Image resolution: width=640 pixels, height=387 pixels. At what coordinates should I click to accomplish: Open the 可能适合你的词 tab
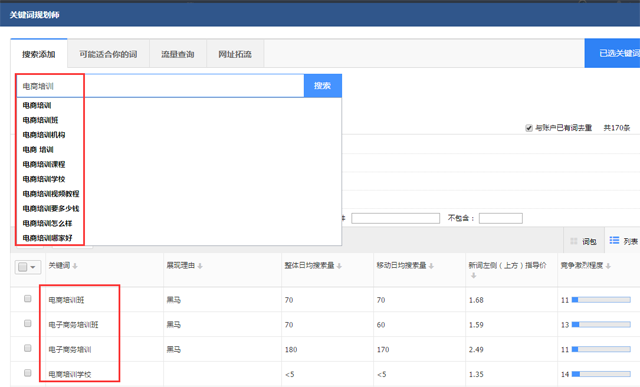[x=108, y=54]
